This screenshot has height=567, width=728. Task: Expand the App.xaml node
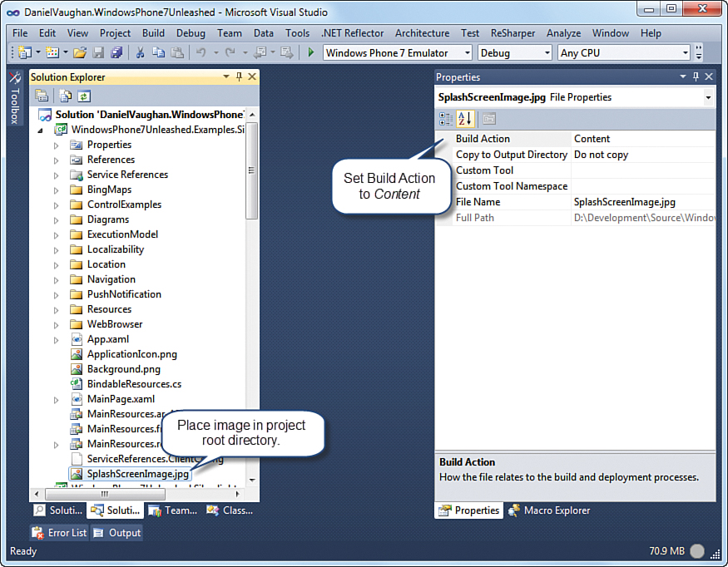pos(57,340)
